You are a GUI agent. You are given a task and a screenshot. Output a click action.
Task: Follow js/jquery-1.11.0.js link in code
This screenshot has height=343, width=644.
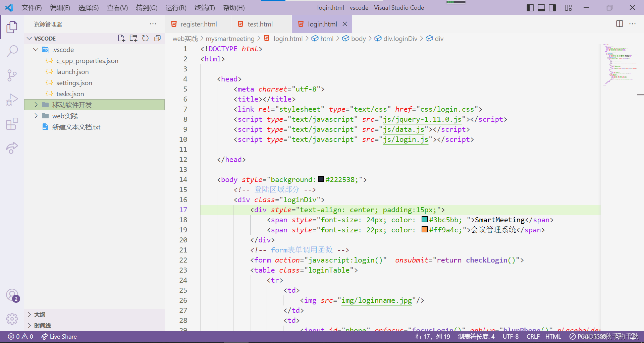(x=422, y=119)
